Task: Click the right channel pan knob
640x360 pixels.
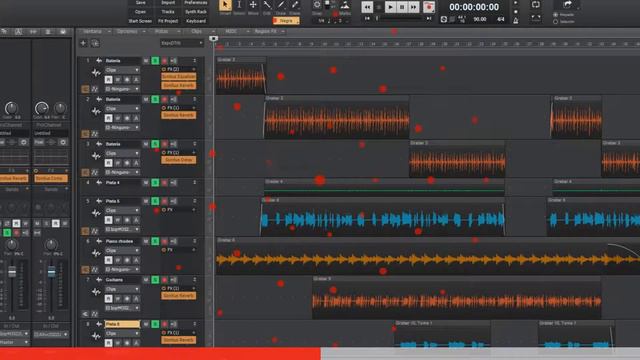Action: [51, 245]
